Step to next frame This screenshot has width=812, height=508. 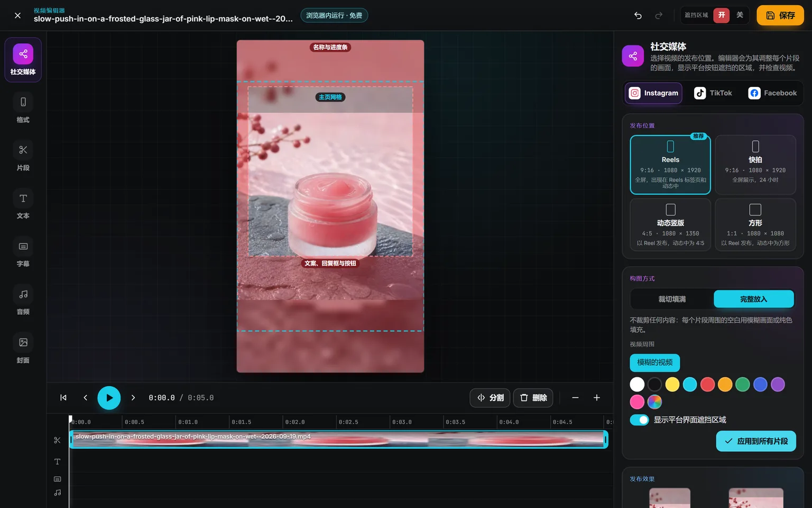click(133, 398)
